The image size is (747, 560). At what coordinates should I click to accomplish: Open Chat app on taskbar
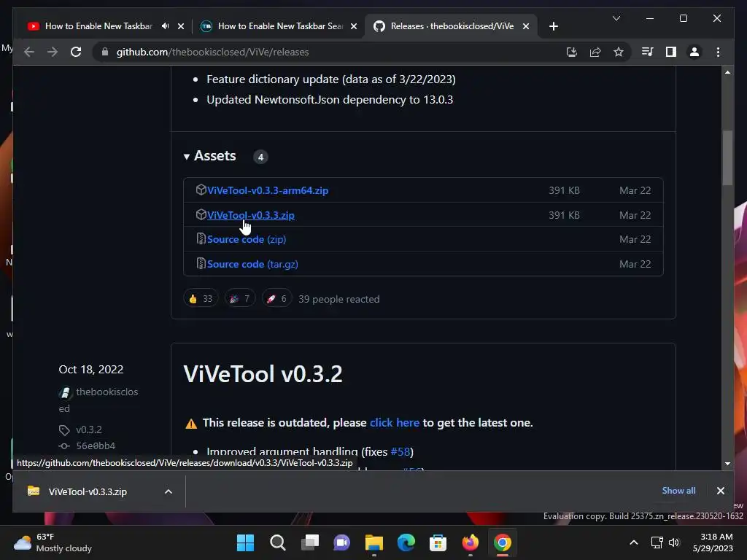coord(341,542)
